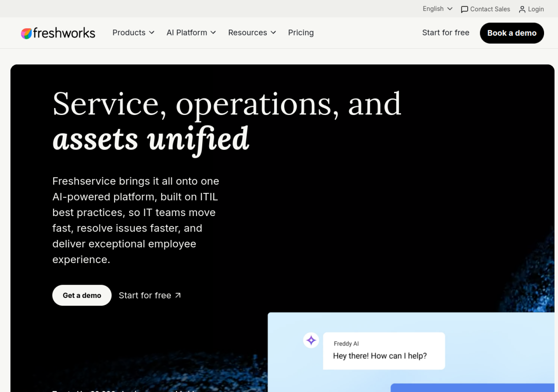This screenshot has height=392, width=558.
Task: Click the language chevron arrow
Action: coord(450,9)
